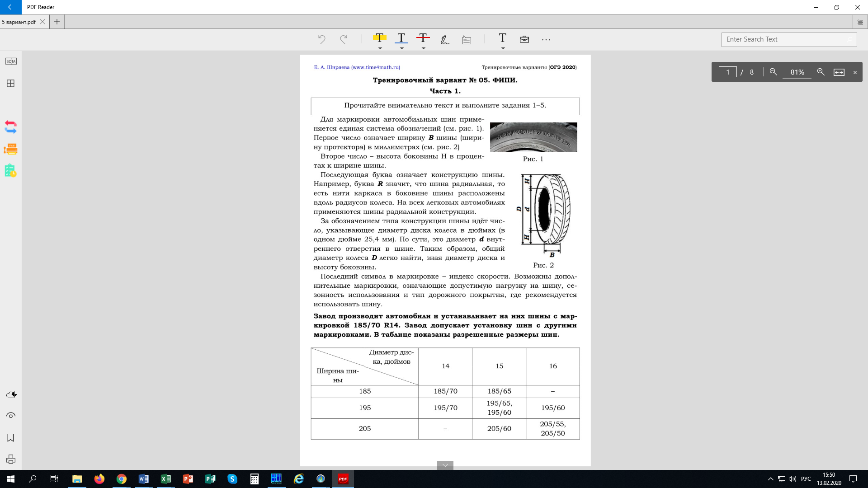Select the Add Text typewriter tool

coord(502,38)
